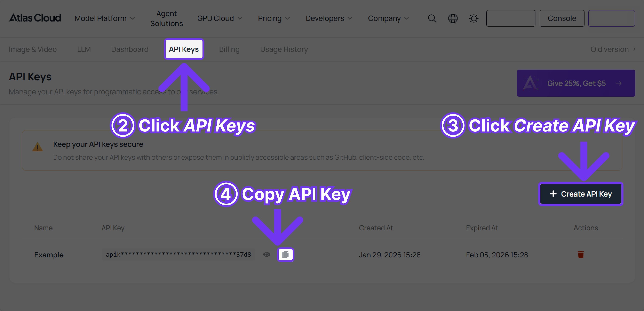Click the referral arrow in Give 25% banner
Image resolution: width=644 pixels, height=311 pixels.
(619, 83)
